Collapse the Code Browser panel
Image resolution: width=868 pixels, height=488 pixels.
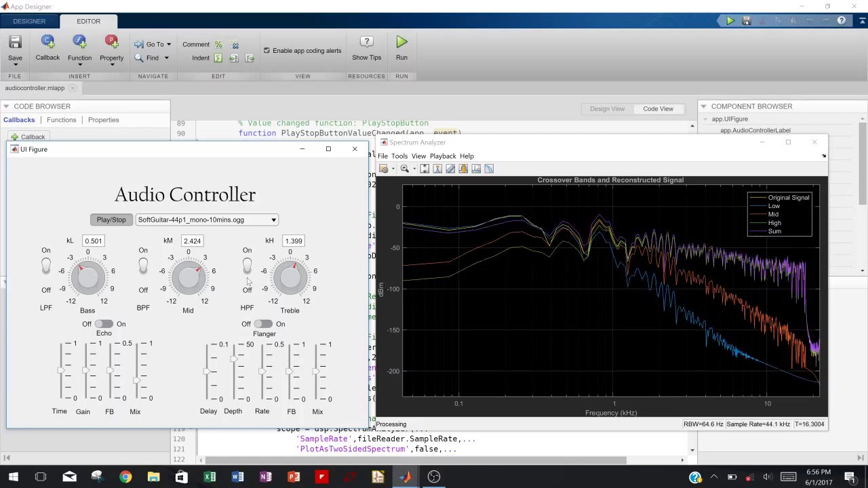[x=7, y=106]
